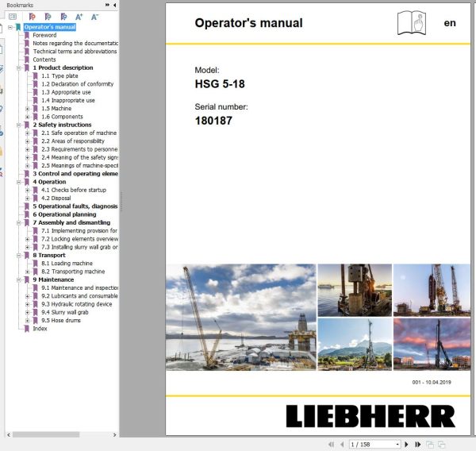The height and width of the screenshot is (451, 476).
Task: Collapse the Bookmarks panel with the left arrow
Action: 114,5
